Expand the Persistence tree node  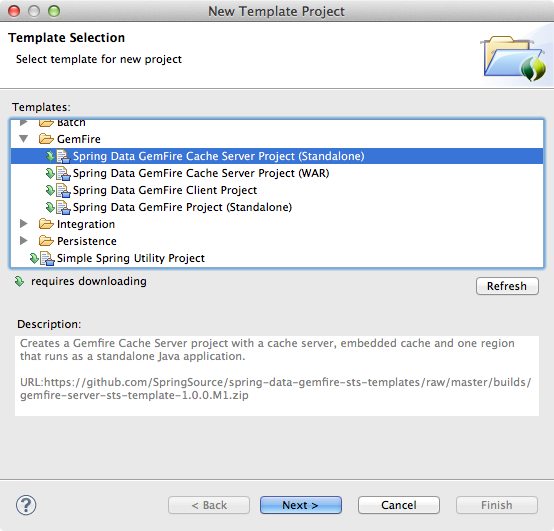tap(24, 241)
